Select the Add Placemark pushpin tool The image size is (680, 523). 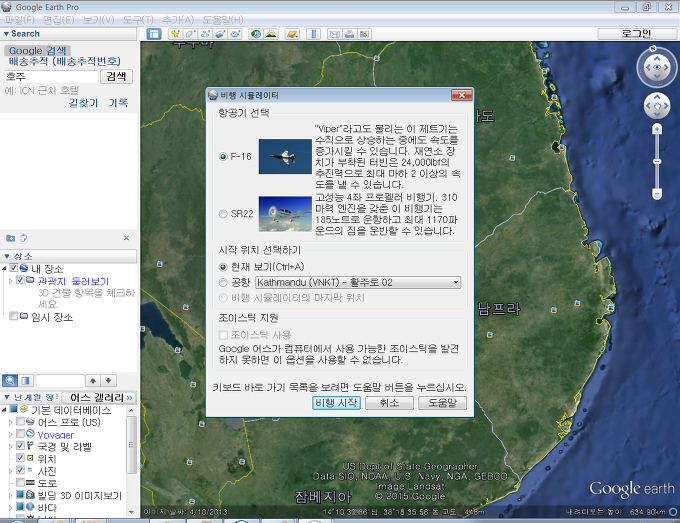[x=175, y=34]
